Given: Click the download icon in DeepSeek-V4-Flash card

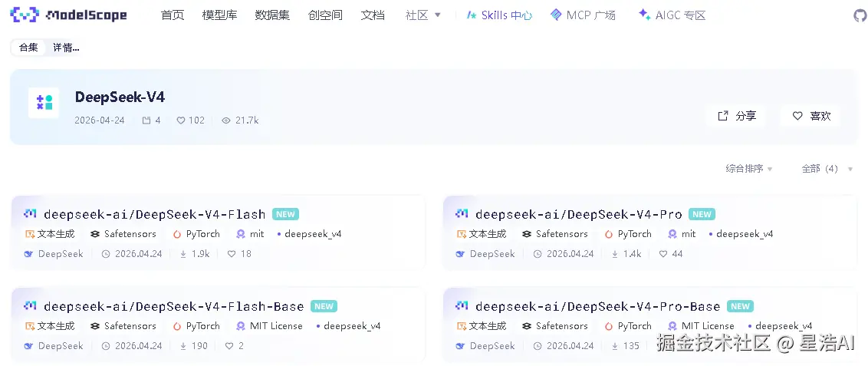Looking at the screenshot, I should point(183,254).
